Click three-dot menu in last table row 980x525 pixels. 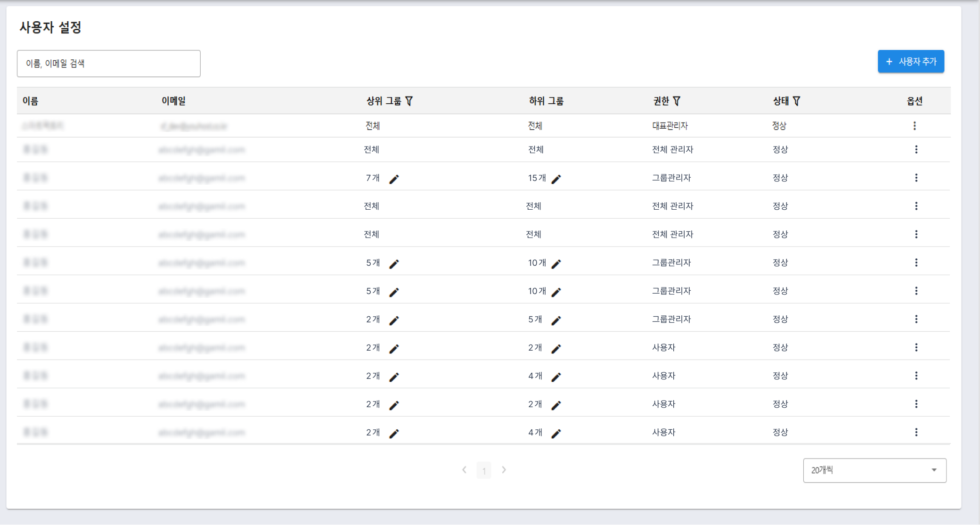point(916,432)
